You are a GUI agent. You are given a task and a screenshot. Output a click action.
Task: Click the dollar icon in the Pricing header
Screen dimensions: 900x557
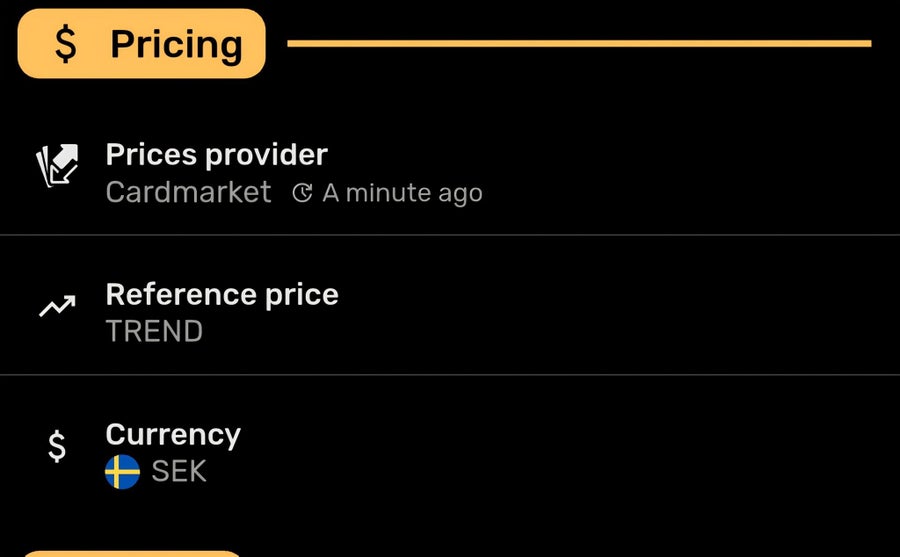pyautogui.click(x=65, y=44)
